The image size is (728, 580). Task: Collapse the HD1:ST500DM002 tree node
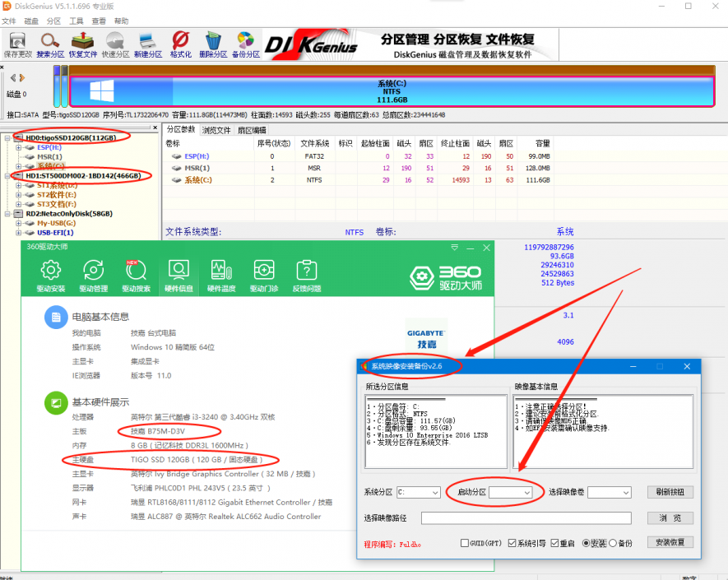click(7, 176)
